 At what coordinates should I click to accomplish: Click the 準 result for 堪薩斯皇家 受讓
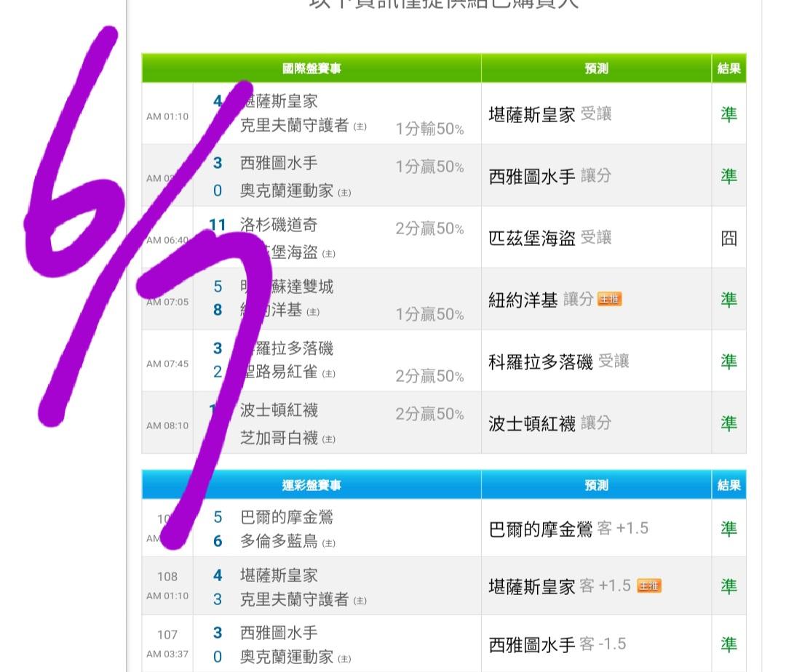pyautogui.click(x=729, y=115)
